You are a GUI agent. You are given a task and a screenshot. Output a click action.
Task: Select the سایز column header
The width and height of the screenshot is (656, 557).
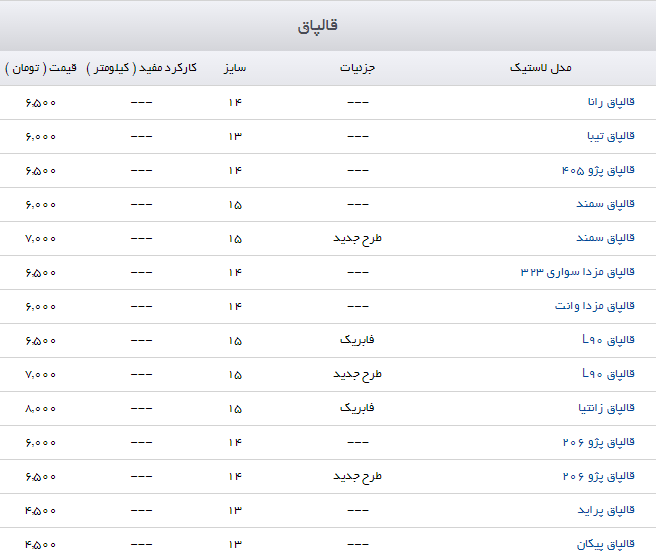pyautogui.click(x=234, y=68)
